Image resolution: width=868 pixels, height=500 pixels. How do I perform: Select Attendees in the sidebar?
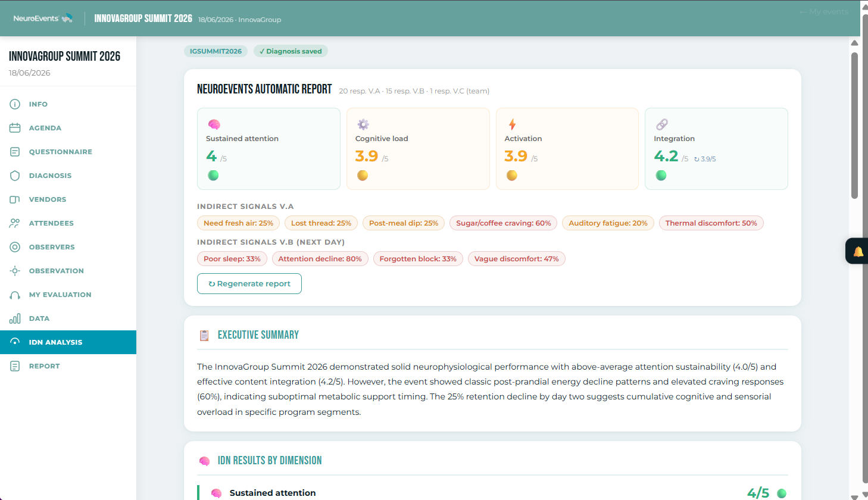click(68, 223)
